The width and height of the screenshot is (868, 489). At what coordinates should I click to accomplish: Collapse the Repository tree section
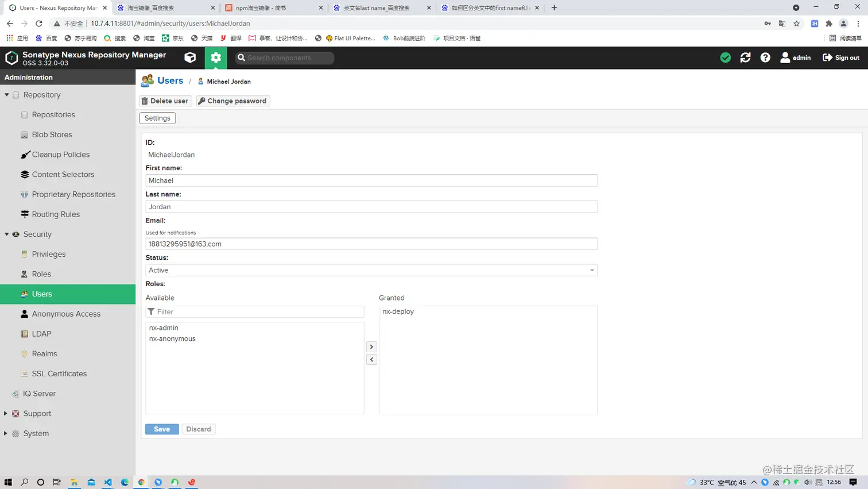coord(7,95)
